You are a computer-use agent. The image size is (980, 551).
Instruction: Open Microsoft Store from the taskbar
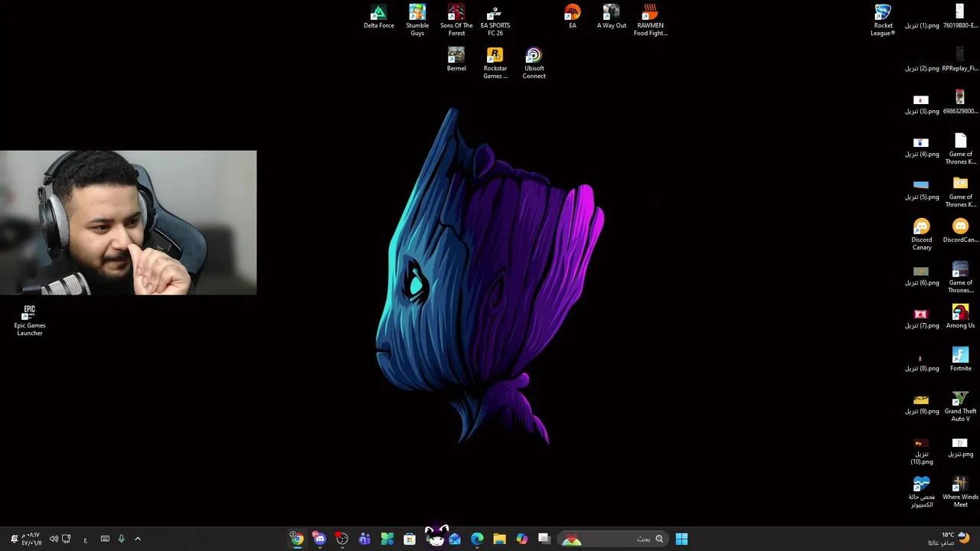(x=410, y=539)
